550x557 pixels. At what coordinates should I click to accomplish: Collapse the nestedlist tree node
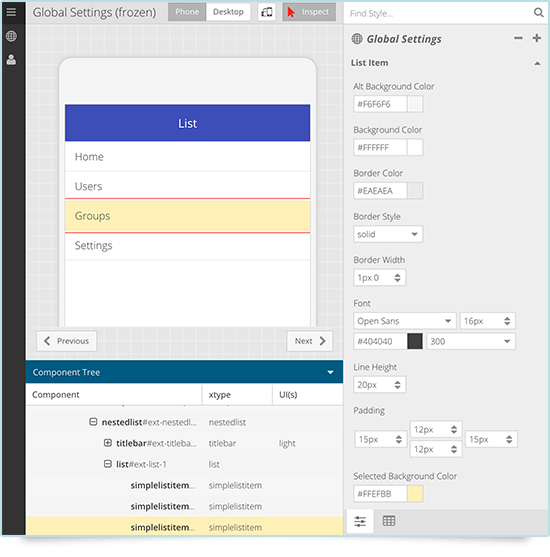[93, 422]
